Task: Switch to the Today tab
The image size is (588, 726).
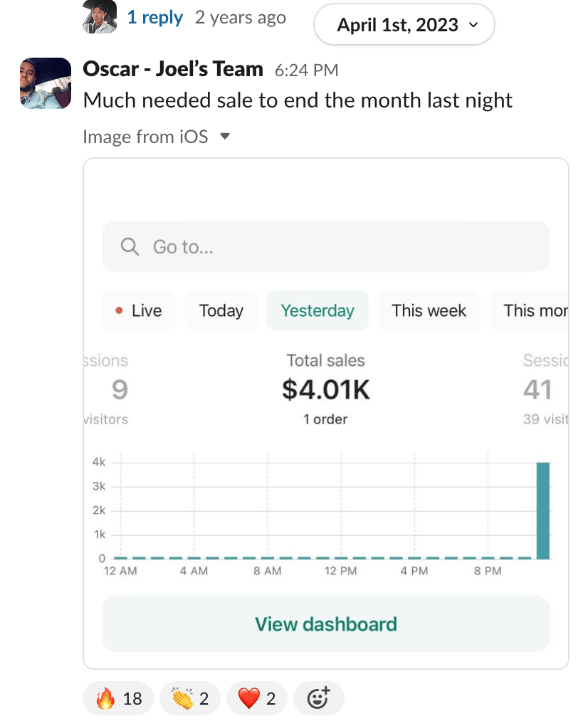Action: pos(221,311)
